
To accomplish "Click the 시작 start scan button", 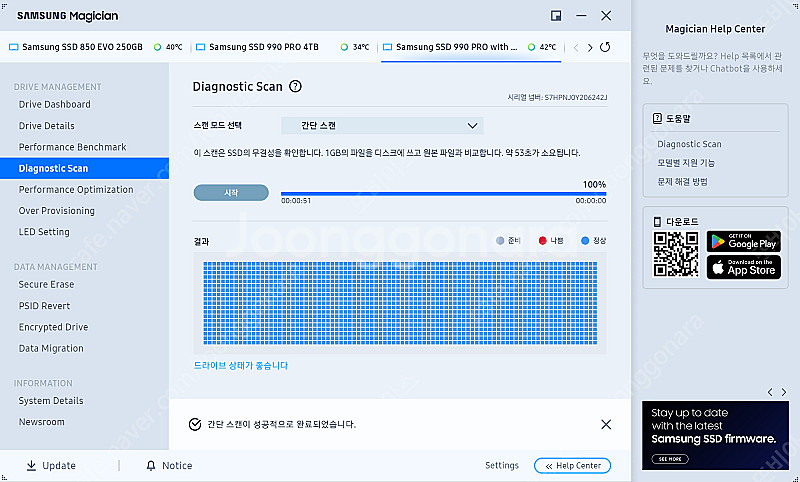I will [231, 192].
